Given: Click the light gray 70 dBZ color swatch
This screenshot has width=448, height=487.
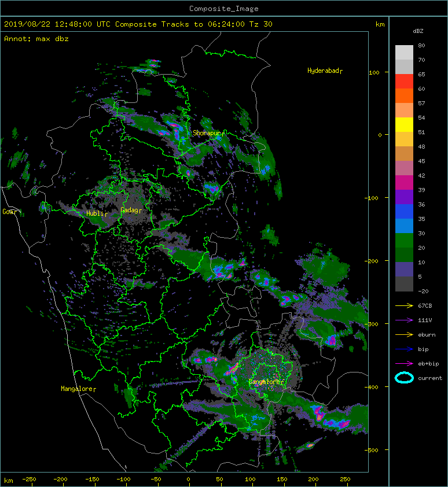Looking at the screenshot, I should tap(404, 67).
